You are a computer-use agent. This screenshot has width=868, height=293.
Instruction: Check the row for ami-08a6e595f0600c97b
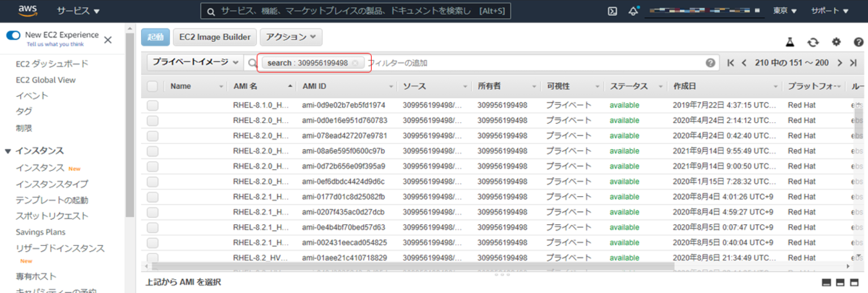pos(152,150)
